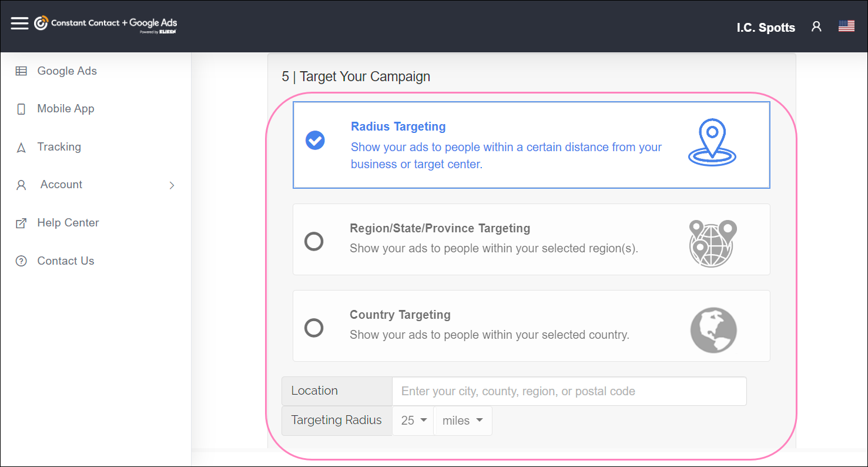Open the 25 radius value dropdown

pos(413,421)
